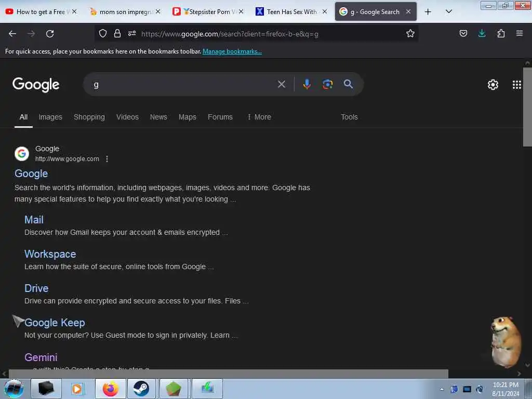Screen dimensions: 532x399
Task: Open the green gem taskbar application
Action: point(174,389)
